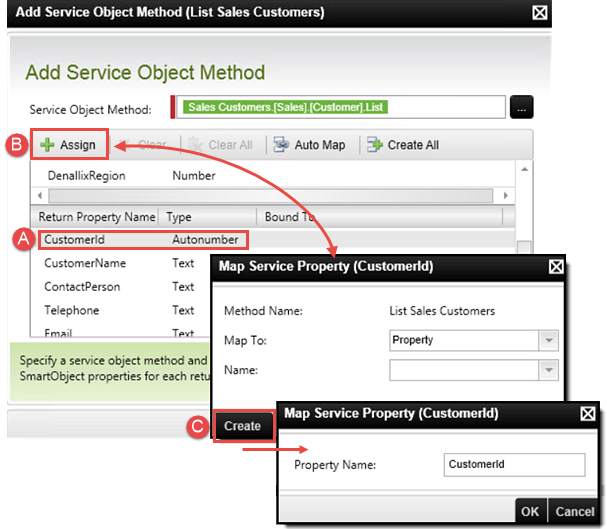This screenshot has width=607, height=529.
Task: Click the Service Object Method field
Action: pos(341,107)
